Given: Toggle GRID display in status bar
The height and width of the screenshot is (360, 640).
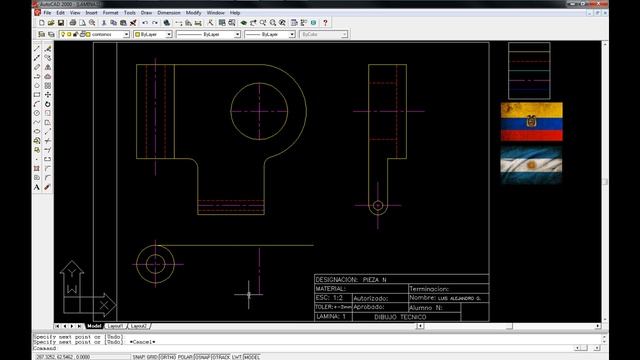Looking at the screenshot, I should pyautogui.click(x=152, y=357).
